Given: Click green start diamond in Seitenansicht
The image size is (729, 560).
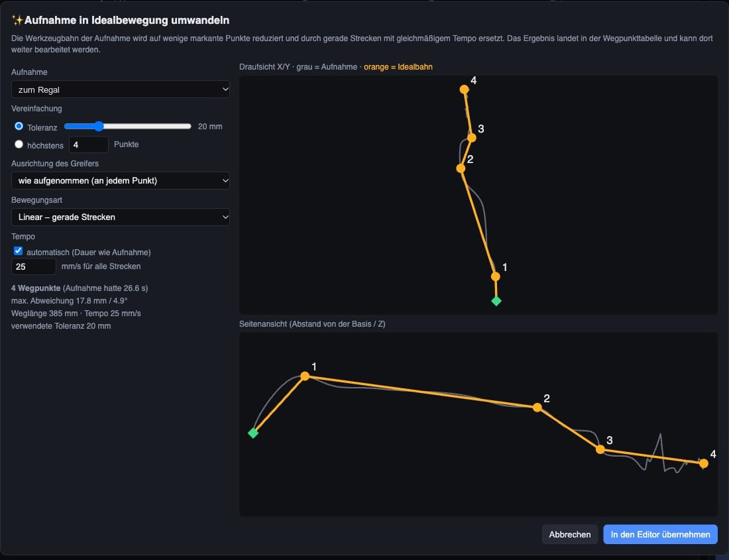Looking at the screenshot, I should pos(253,433).
